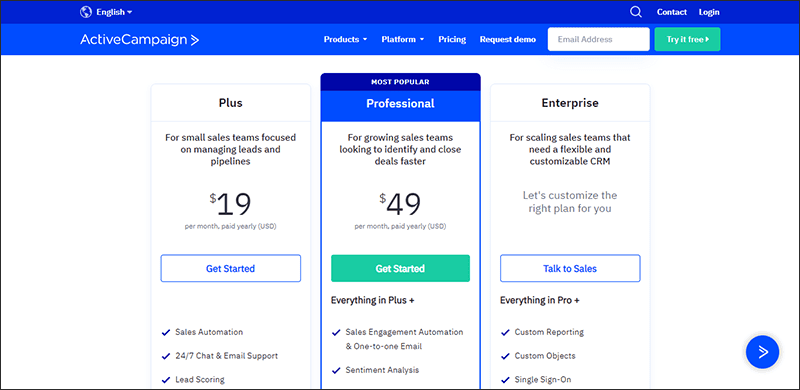This screenshot has height=390, width=800.
Task: Click the Custom Objects feature text
Action: (x=545, y=356)
